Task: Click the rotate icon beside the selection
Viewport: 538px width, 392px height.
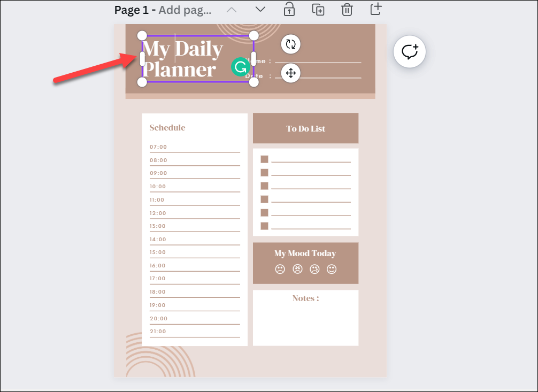Action: pyautogui.click(x=290, y=44)
